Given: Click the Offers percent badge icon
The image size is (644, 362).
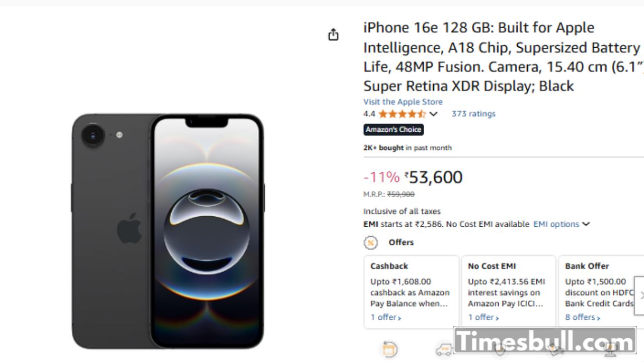Looking at the screenshot, I should point(371,243).
